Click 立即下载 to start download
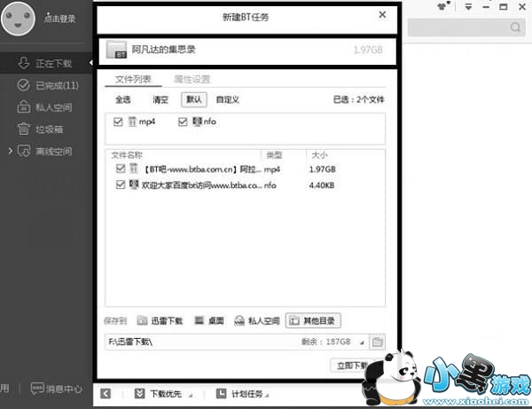Viewport: 532px width, 409px height. (353, 366)
